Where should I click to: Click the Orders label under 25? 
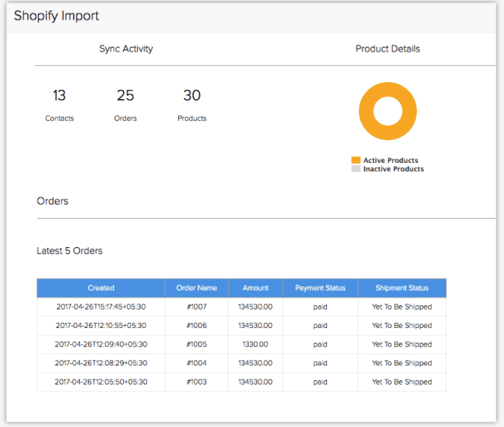(125, 118)
